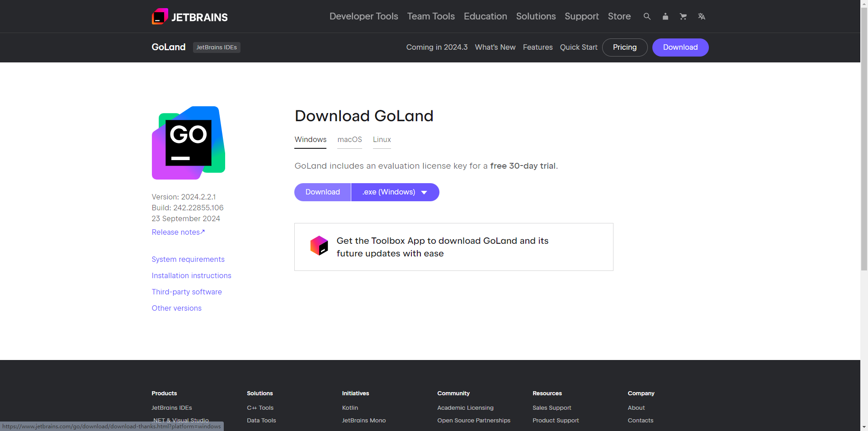Open the Release notes link
868x431 pixels.
pyautogui.click(x=178, y=232)
